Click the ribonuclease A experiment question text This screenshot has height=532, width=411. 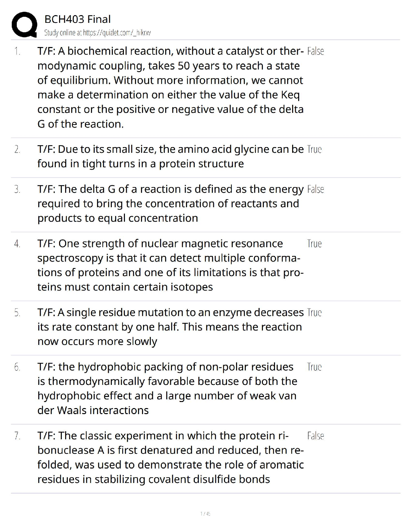170,457
